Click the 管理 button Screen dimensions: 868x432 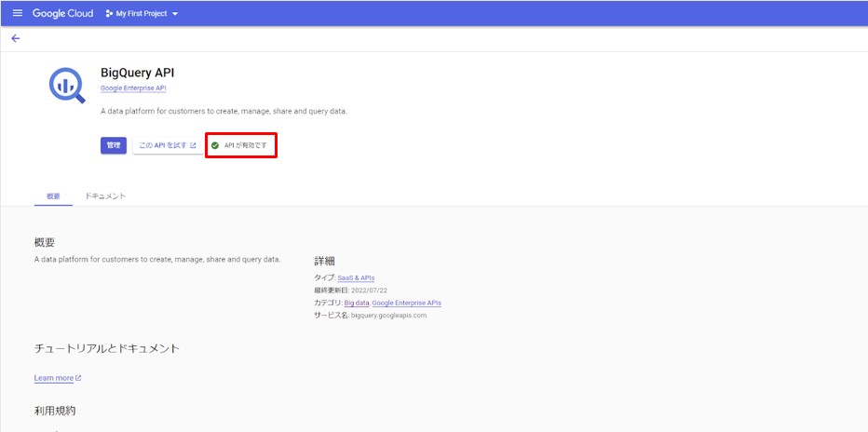point(114,145)
